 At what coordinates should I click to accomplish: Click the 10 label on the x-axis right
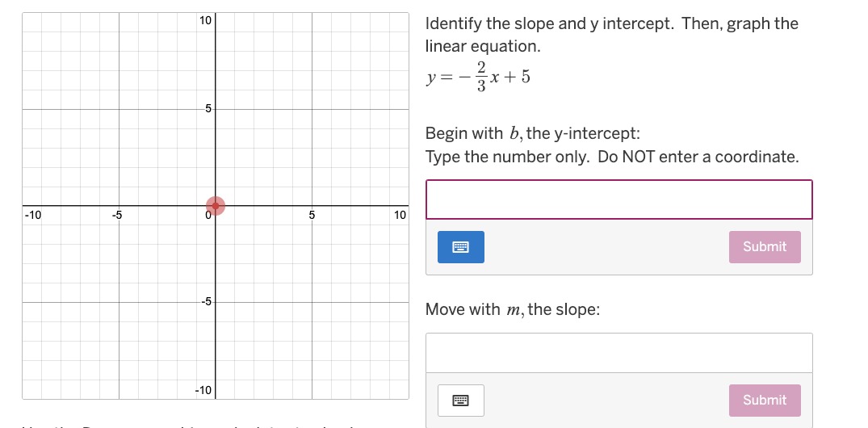click(400, 215)
